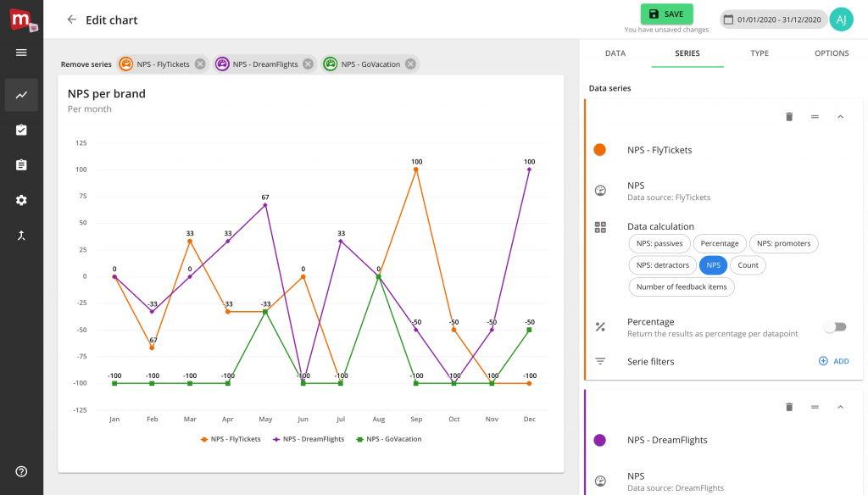This screenshot has height=495, width=868.
Task: Select the blue NPS calculation chip
Action: tap(713, 265)
